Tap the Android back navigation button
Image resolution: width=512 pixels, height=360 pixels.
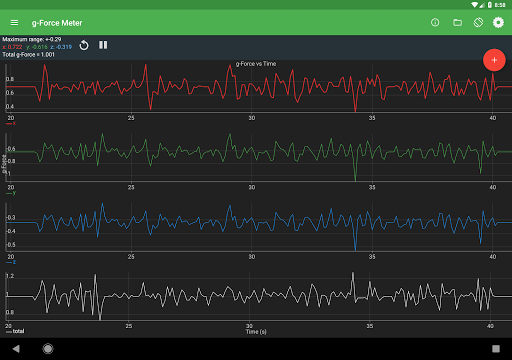click(16, 349)
